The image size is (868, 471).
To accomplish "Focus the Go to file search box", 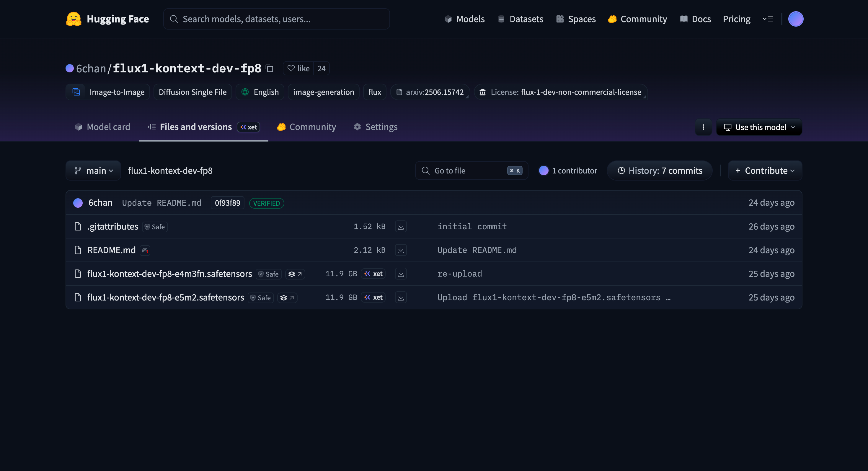I will (x=472, y=170).
